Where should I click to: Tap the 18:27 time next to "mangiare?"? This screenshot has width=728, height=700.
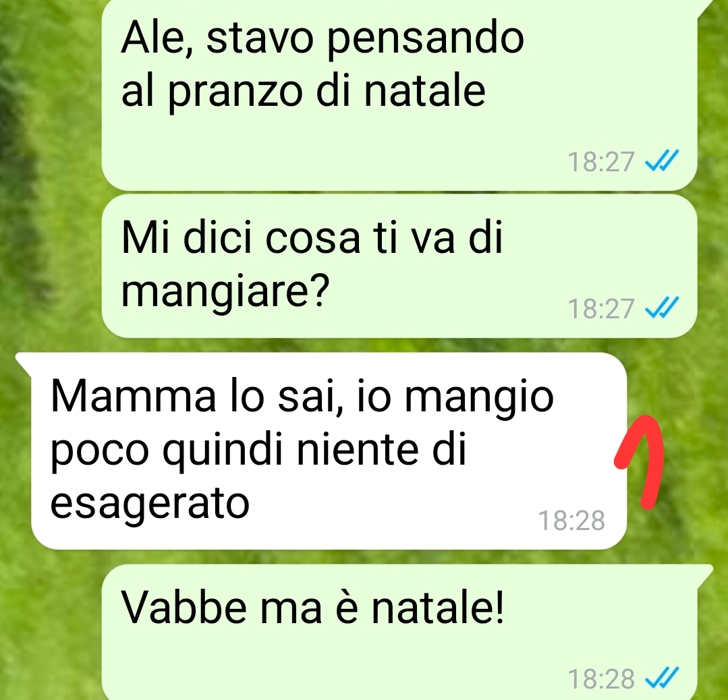600,308
